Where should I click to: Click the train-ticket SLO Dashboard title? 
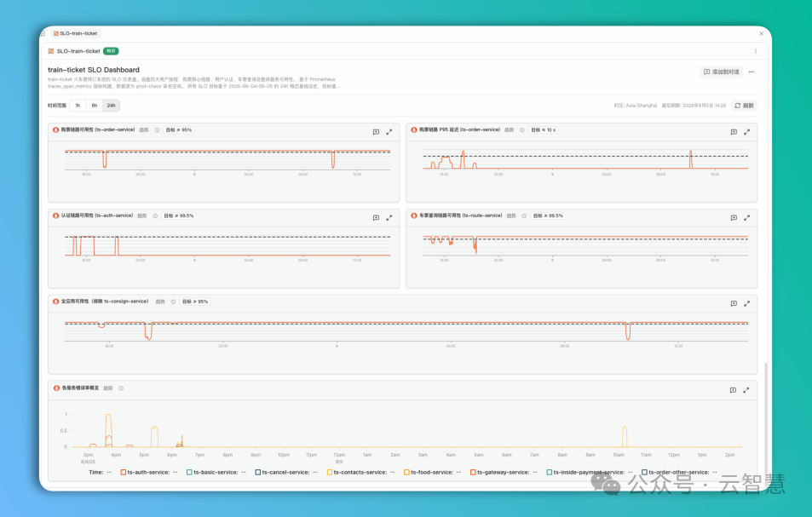(94, 70)
